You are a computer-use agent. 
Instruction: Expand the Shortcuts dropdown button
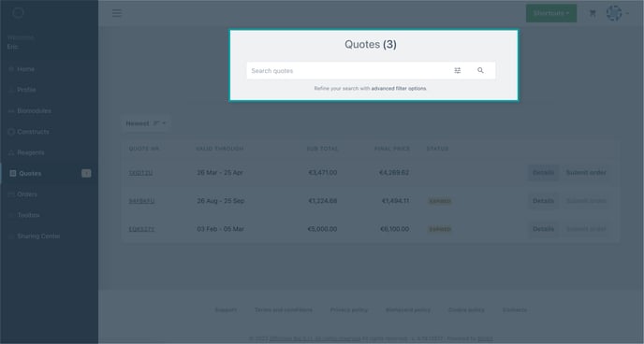551,13
